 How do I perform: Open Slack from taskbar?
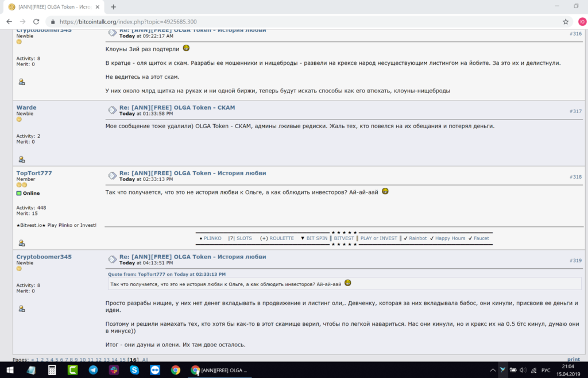point(114,370)
